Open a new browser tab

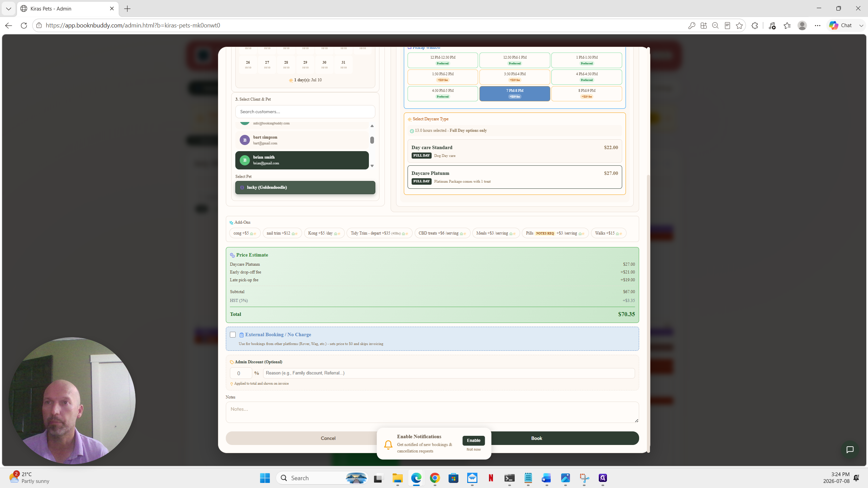[x=127, y=9]
